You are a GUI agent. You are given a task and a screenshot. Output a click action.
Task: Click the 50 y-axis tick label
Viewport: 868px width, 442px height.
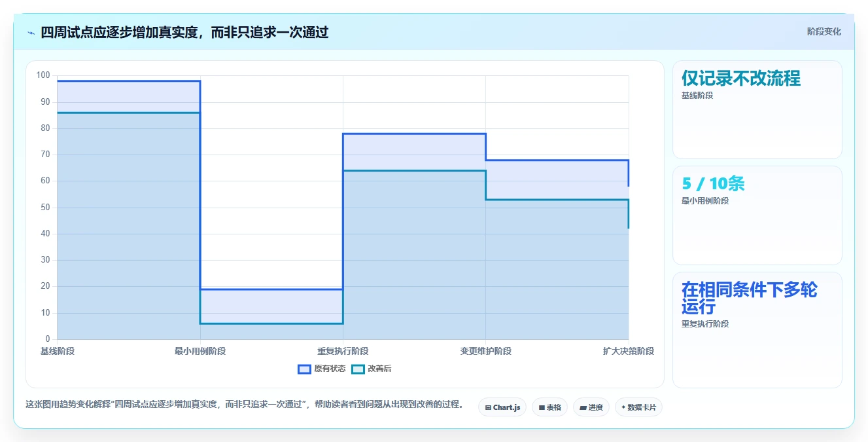coord(45,207)
